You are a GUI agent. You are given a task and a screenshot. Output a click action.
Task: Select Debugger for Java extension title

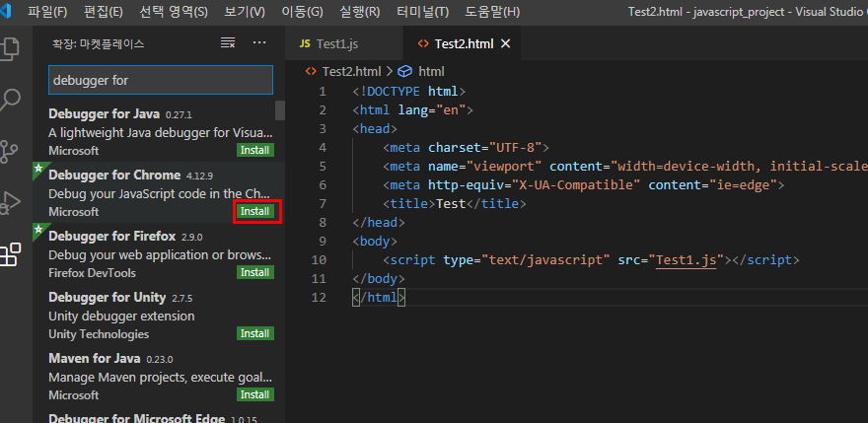[105, 114]
